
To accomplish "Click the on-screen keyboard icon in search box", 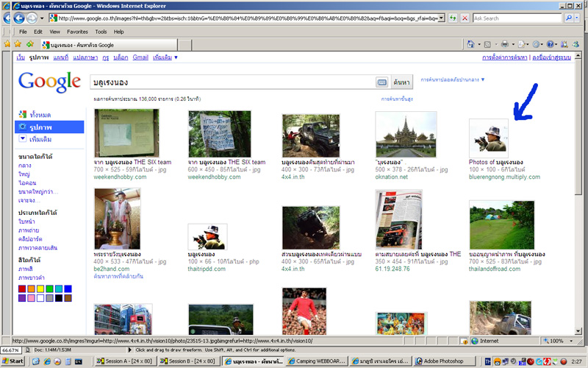I will pos(381,82).
